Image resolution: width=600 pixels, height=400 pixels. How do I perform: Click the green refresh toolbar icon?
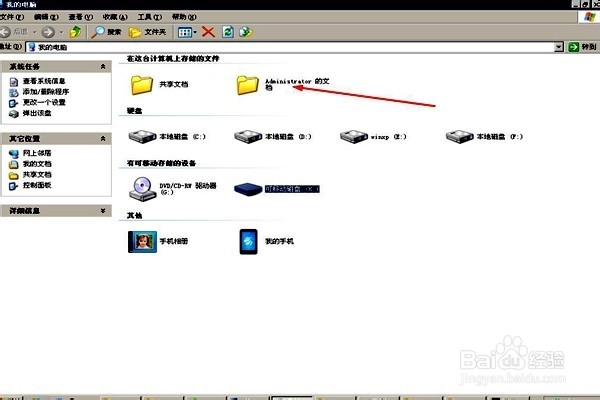228,32
